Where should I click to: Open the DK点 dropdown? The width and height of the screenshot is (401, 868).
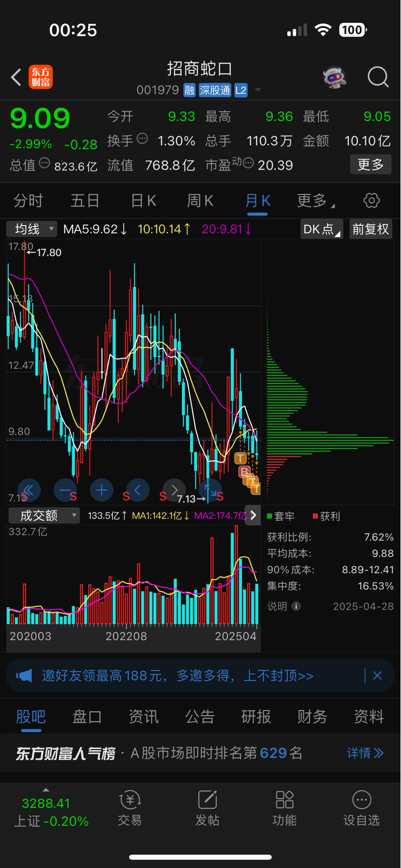(321, 229)
